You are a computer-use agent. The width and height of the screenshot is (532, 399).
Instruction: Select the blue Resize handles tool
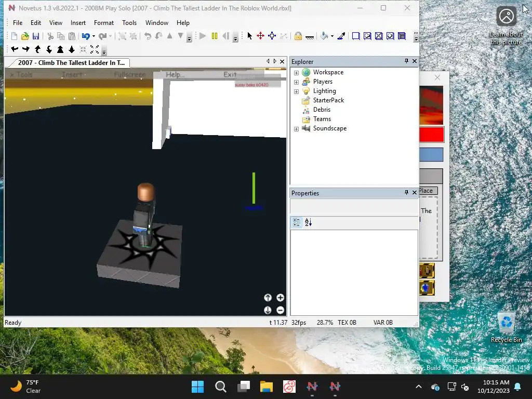coord(272,36)
